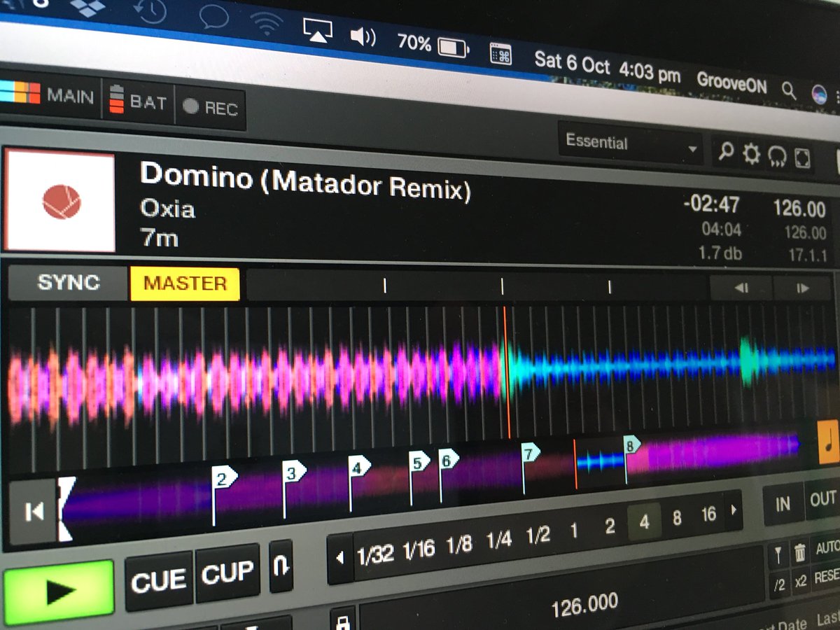
Task: Select loop size 2 beats
Action: 610,526
